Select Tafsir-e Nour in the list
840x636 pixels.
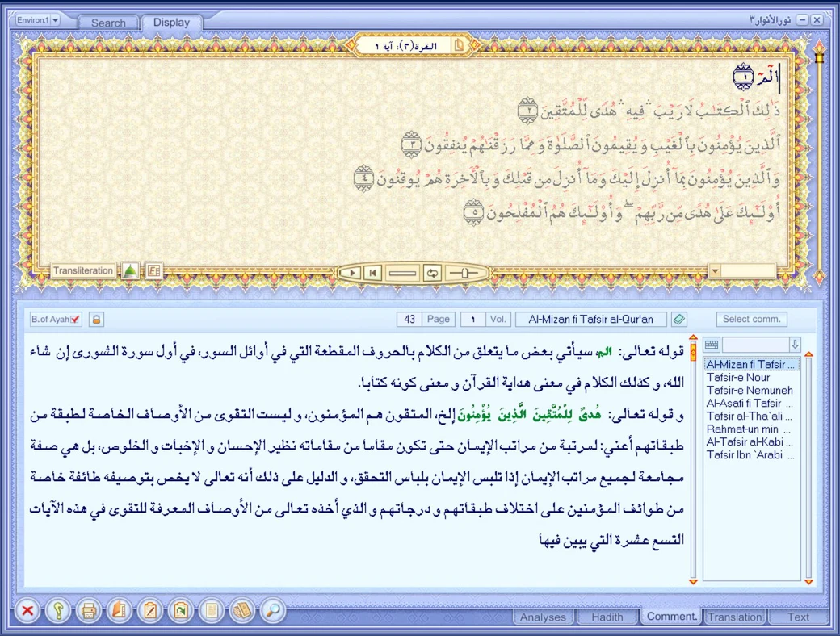pos(752,378)
